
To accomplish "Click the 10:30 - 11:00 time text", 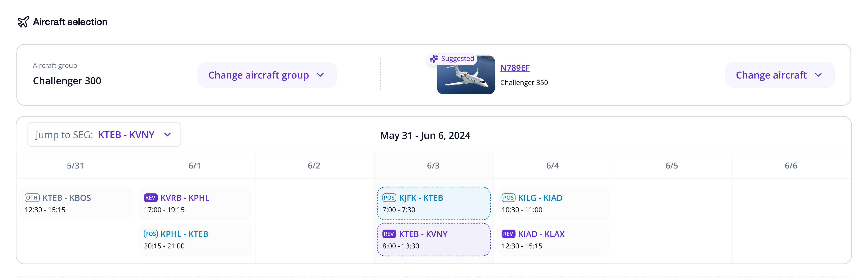I will pyautogui.click(x=522, y=210).
